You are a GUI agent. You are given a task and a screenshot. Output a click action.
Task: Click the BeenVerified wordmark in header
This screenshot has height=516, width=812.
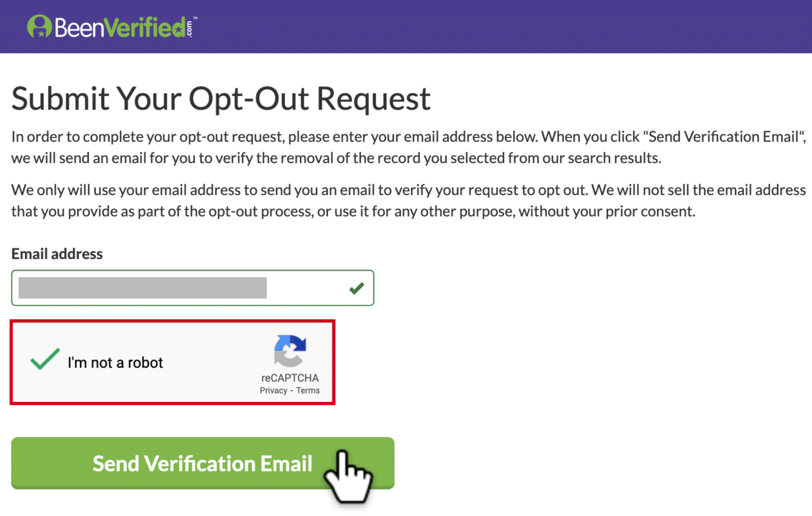[x=120, y=27]
